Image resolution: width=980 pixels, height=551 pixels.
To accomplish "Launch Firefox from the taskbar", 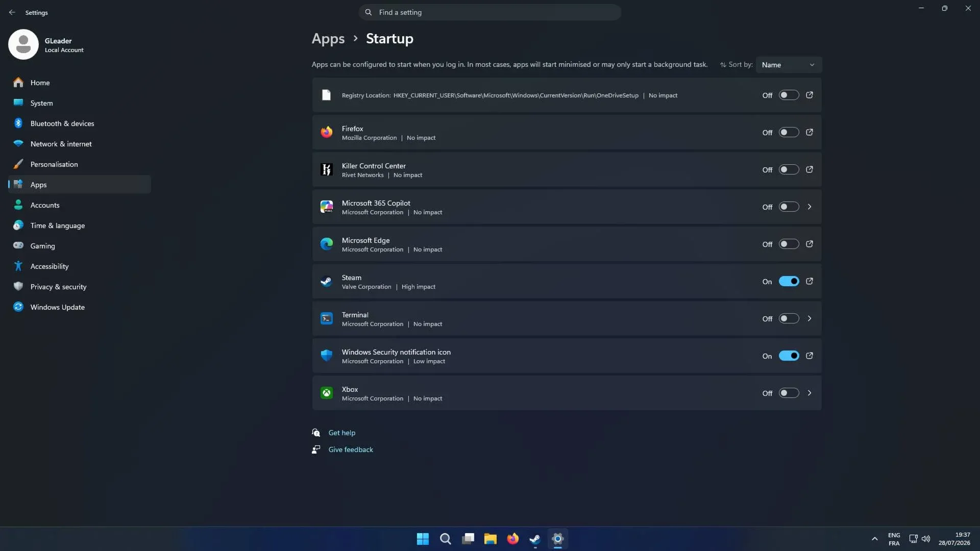I will 513,539.
